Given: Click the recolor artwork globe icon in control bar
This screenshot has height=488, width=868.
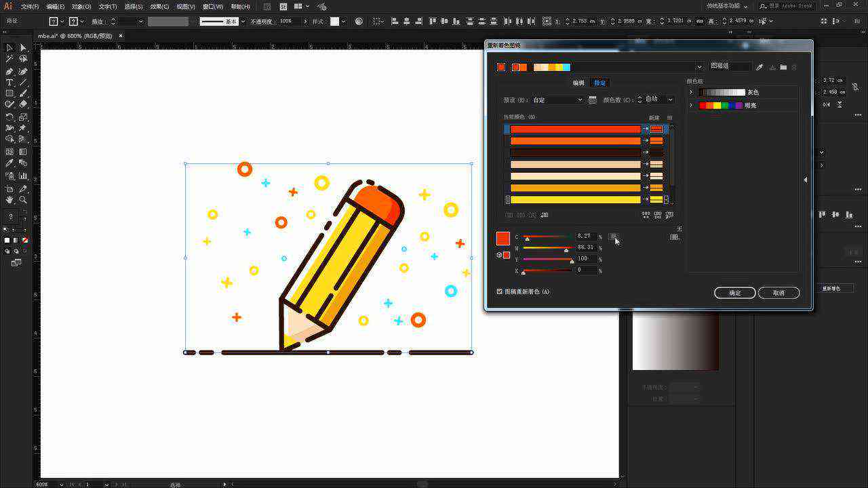Looking at the screenshot, I should (359, 21).
